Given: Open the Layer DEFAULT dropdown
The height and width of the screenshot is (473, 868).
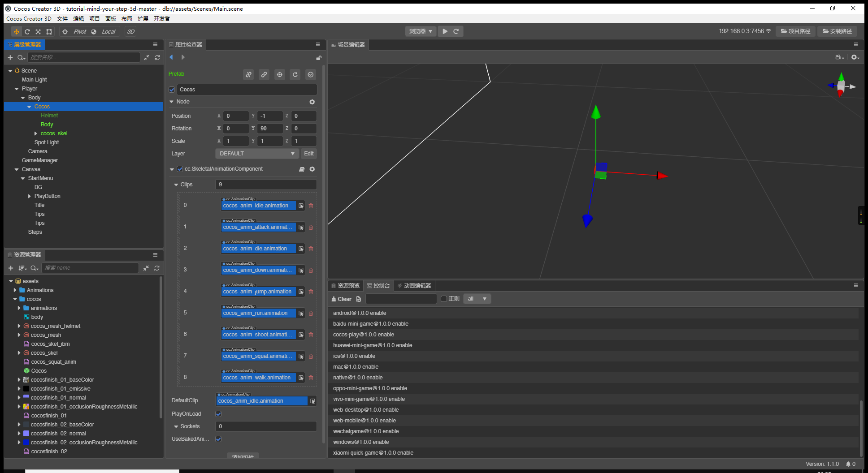Looking at the screenshot, I should tap(257, 154).
